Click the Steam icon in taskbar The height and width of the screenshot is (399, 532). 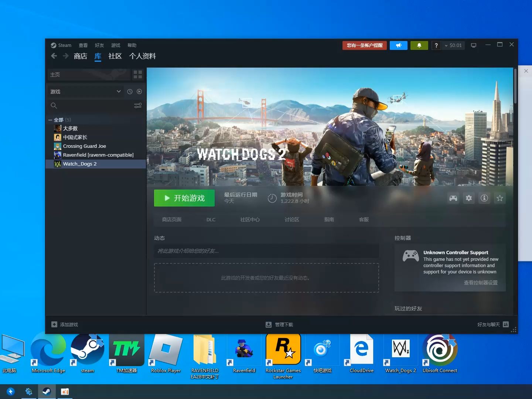pyautogui.click(x=47, y=392)
